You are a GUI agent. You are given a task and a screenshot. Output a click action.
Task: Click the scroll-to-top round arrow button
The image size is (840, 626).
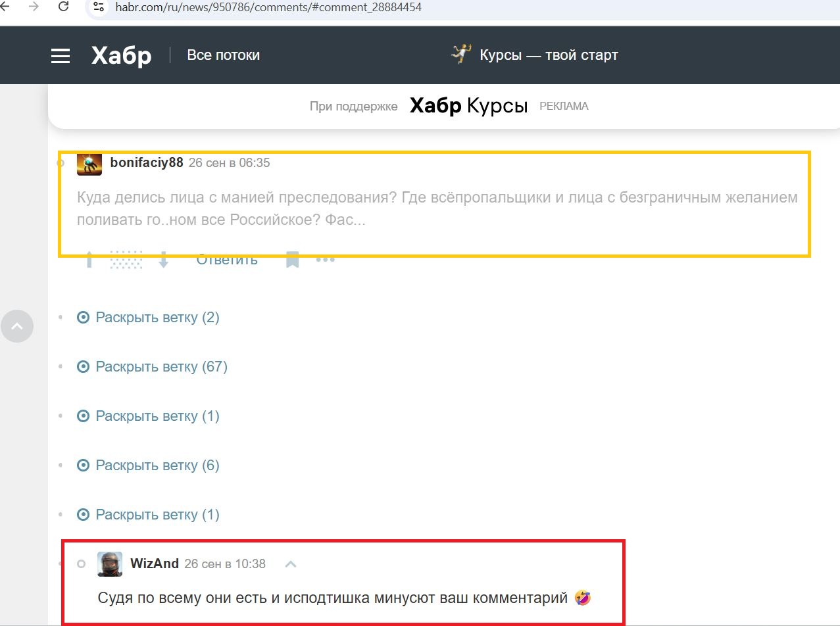17,326
